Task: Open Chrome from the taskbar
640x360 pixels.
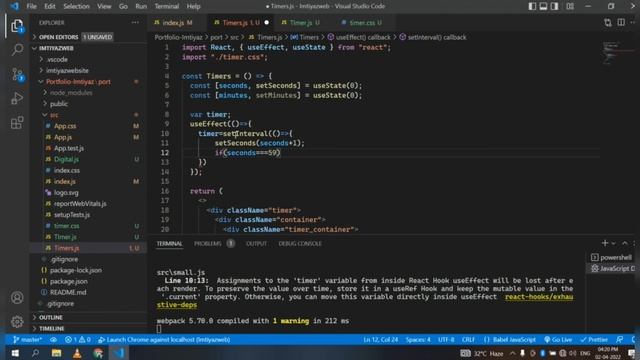Action: [98, 353]
